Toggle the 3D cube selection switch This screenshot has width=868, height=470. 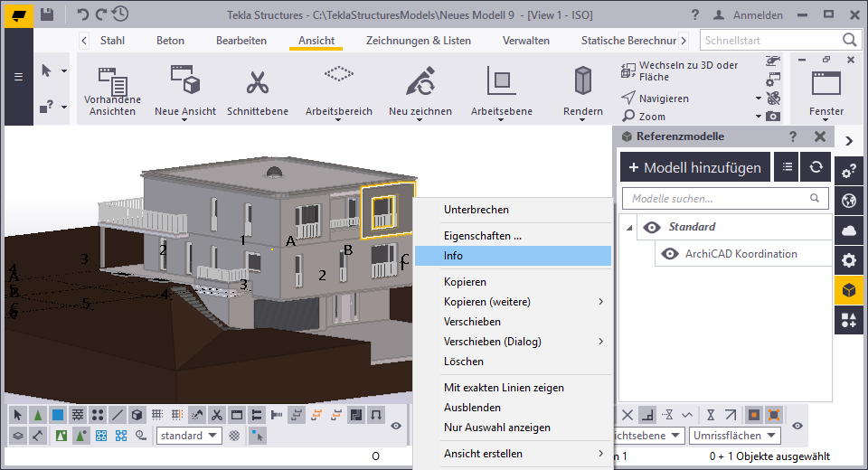point(137,415)
